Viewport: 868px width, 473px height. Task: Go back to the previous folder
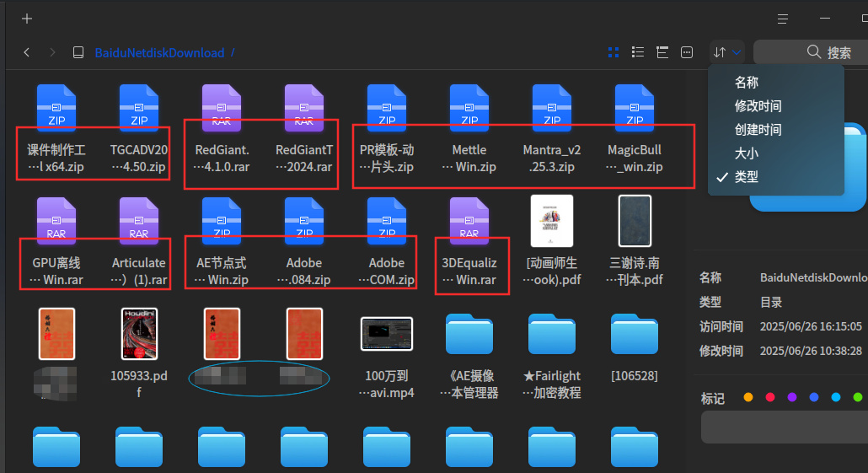pyautogui.click(x=27, y=52)
